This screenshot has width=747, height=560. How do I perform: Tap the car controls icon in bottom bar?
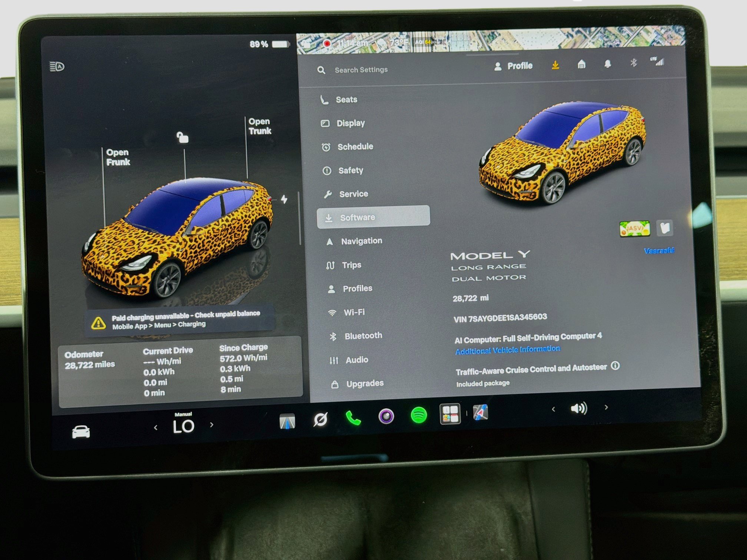tap(81, 432)
